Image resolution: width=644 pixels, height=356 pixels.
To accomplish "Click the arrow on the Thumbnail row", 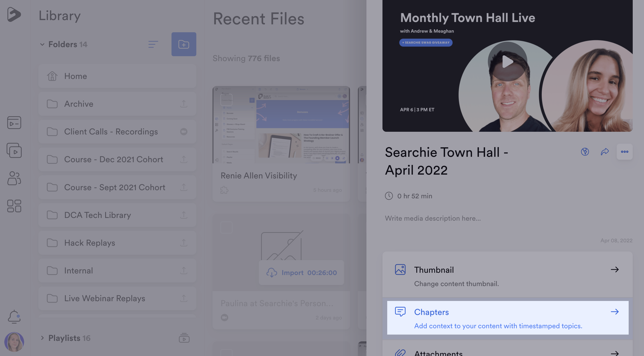I will (x=614, y=270).
